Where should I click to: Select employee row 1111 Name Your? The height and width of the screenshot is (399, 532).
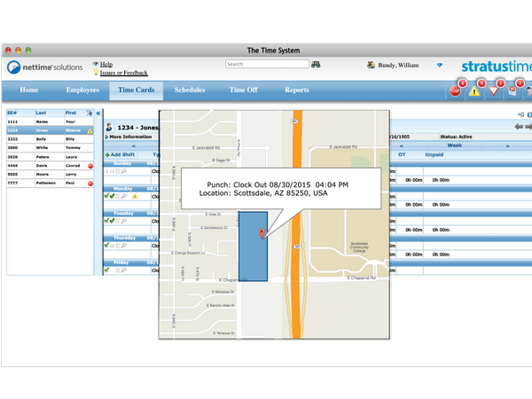click(50, 121)
